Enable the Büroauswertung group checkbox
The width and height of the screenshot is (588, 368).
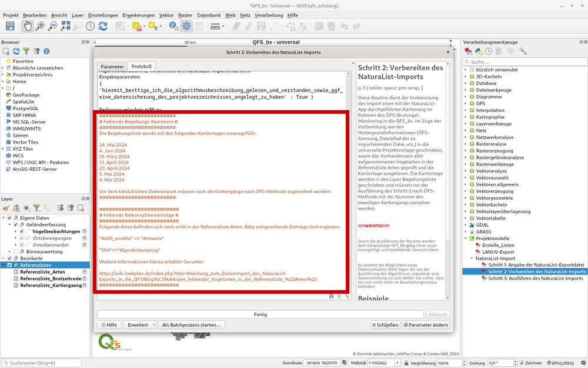[15, 251]
